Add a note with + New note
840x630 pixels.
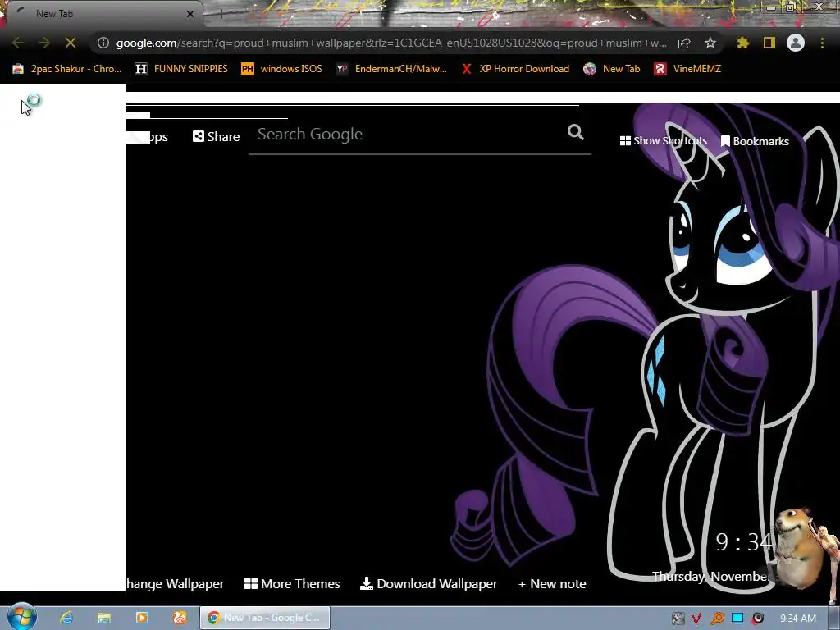click(552, 584)
